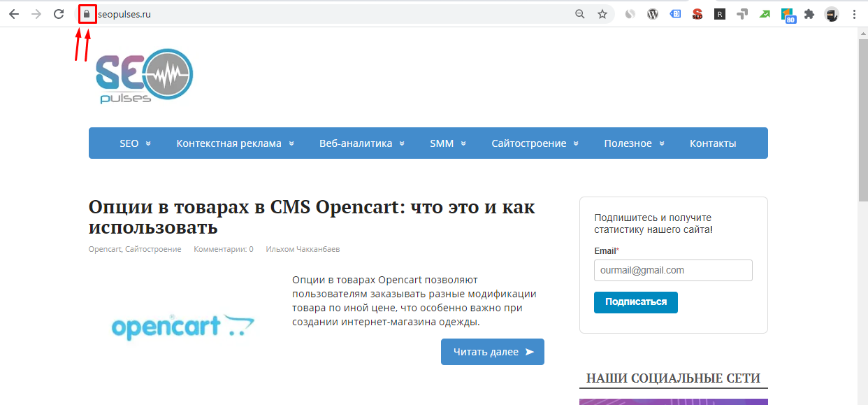868x405 pixels.
Task: Open the Сайтостроение category link under title
Action: tap(153, 249)
